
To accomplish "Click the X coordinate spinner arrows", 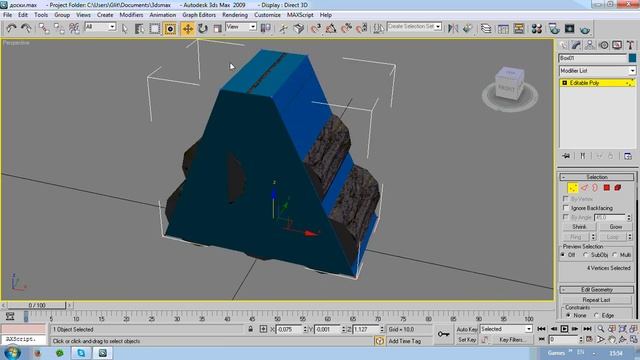I will tap(305, 329).
